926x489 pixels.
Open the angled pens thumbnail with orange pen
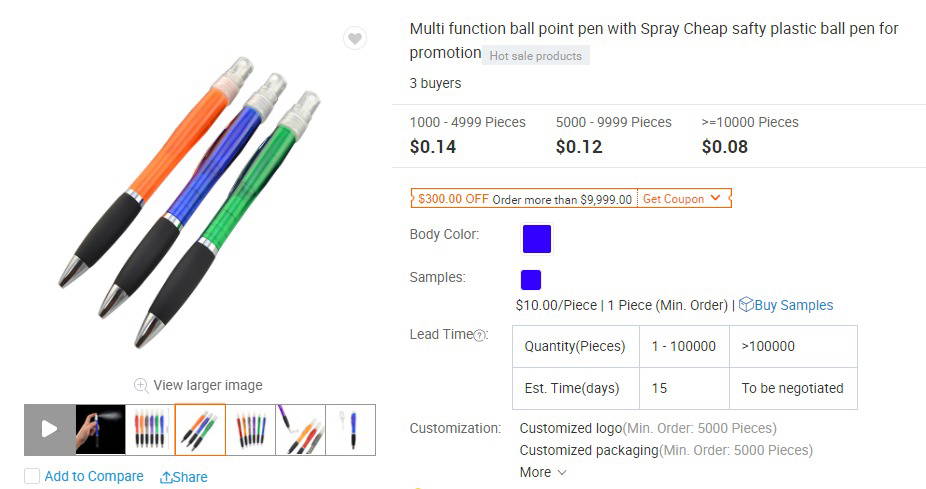[300, 429]
